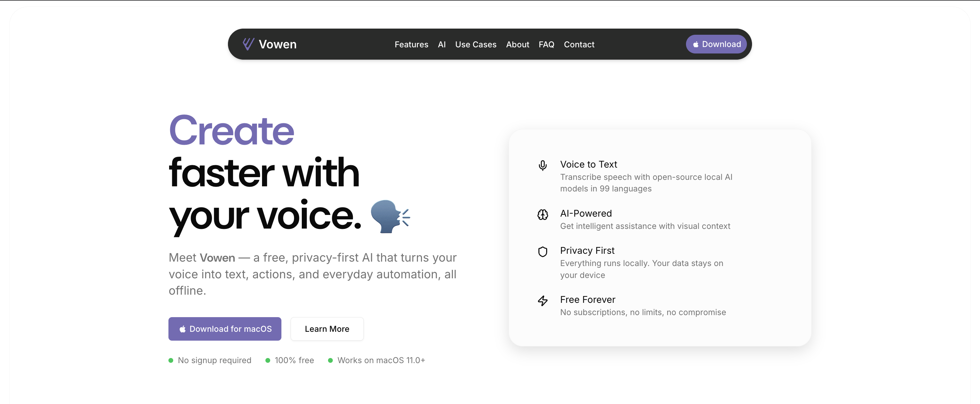This screenshot has width=980, height=404.
Task: Click the shield icon beside Privacy First
Action: [543, 252]
